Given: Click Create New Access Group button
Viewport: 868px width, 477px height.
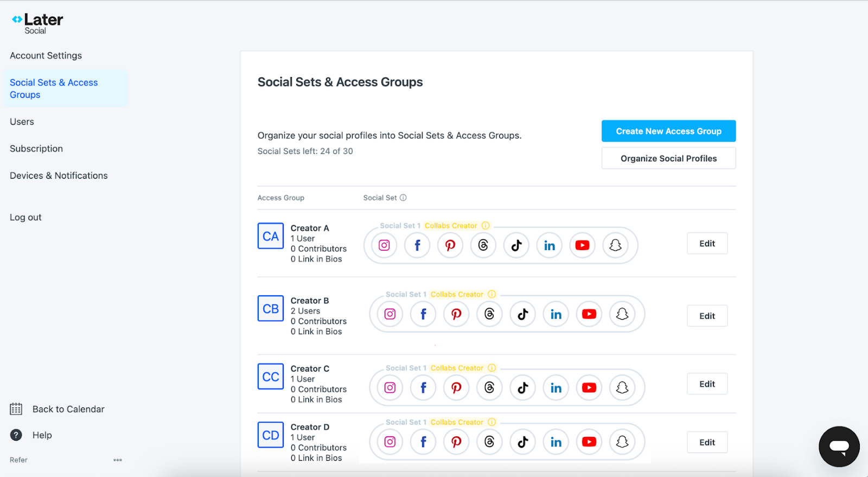Looking at the screenshot, I should [668, 131].
